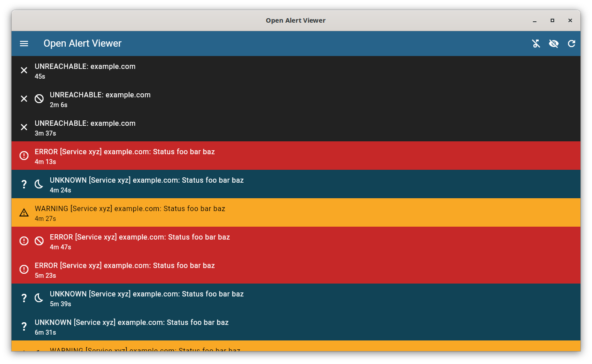Minimize the Open Alert Viewer window
The height and width of the screenshot is (364, 592).
pyautogui.click(x=535, y=20)
